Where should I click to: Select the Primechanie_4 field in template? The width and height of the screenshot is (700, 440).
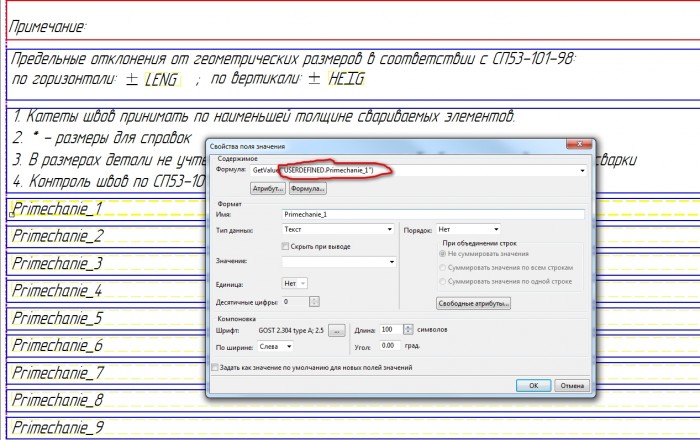(x=57, y=291)
